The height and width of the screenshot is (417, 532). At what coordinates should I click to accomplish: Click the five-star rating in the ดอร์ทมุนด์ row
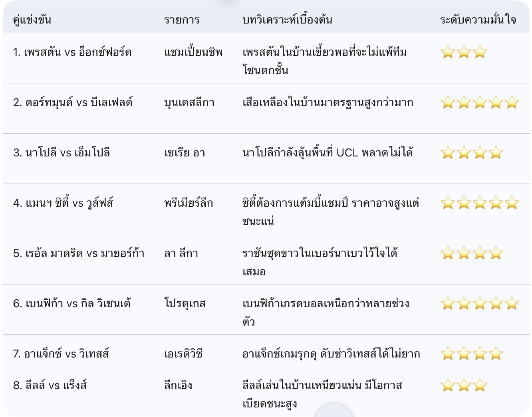point(479,103)
